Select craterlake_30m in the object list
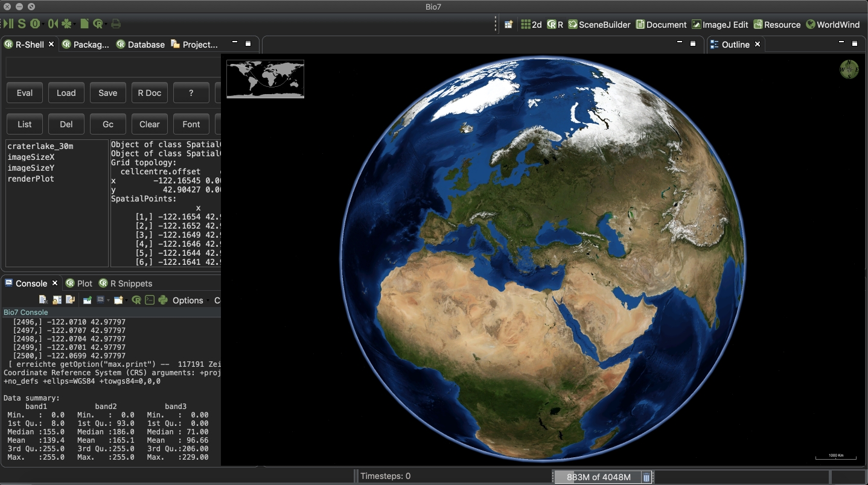This screenshot has height=485, width=868. (x=40, y=146)
